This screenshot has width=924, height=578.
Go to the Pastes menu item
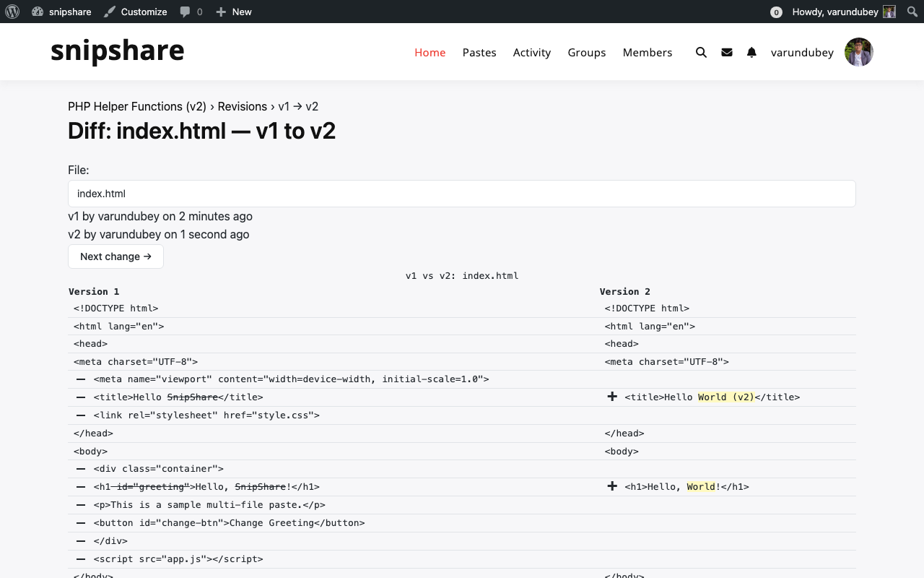click(x=479, y=52)
